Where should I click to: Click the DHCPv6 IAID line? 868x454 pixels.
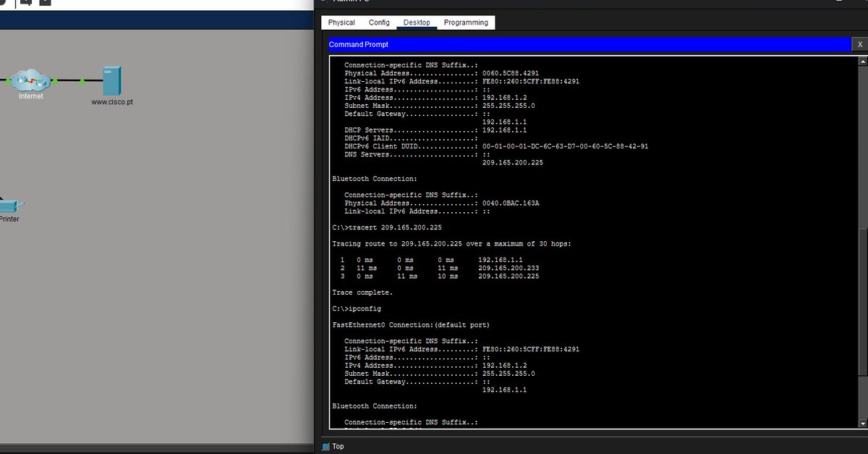pyautogui.click(x=412, y=138)
